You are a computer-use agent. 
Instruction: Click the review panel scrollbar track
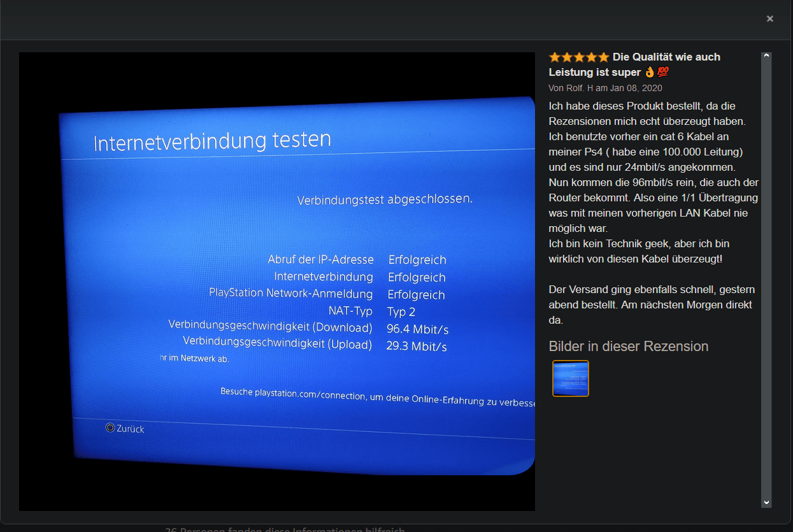click(x=766, y=280)
